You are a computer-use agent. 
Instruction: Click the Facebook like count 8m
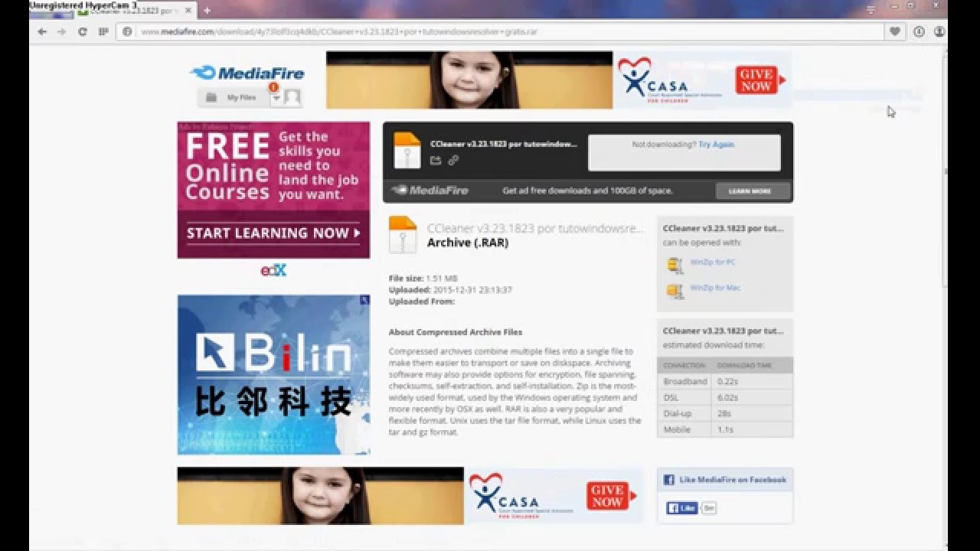(x=709, y=507)
